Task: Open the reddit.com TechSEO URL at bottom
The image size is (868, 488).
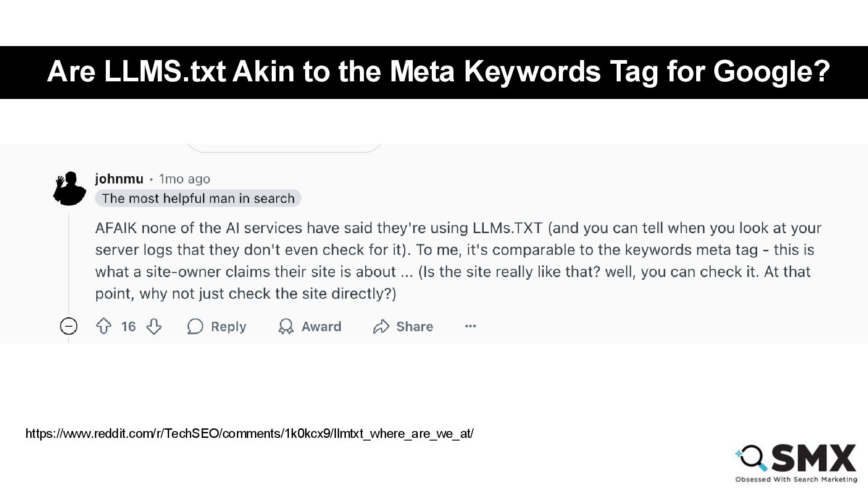Action: (250, 434)
